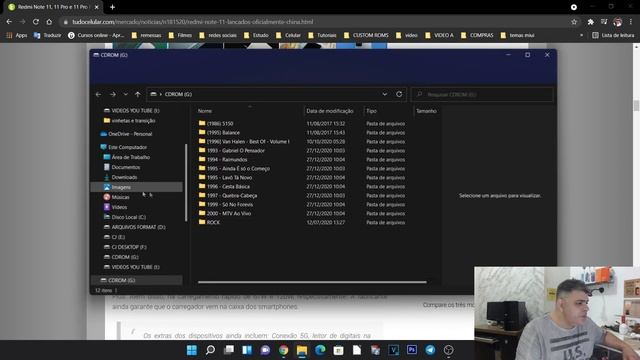Sort files by Tipo column
The image size is (640, 360).
pyautogui.click(x=371, y=111)
